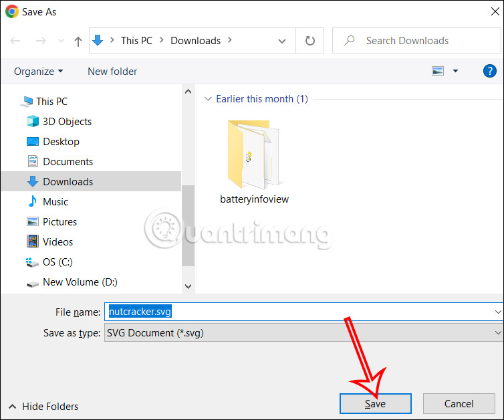This screenshot has height=420, width=504.
Task: Click the Cancel button
Action: click(x=459, y=403)
